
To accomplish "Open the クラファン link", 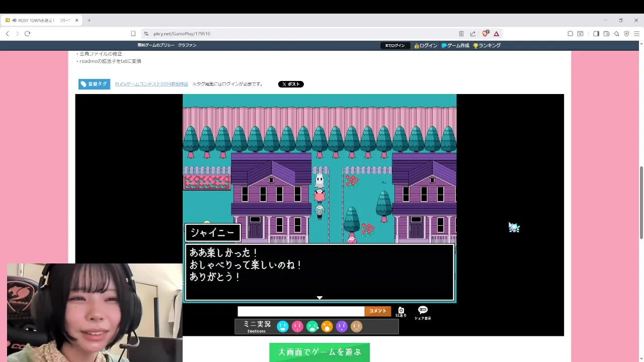I will coord(187,45).
